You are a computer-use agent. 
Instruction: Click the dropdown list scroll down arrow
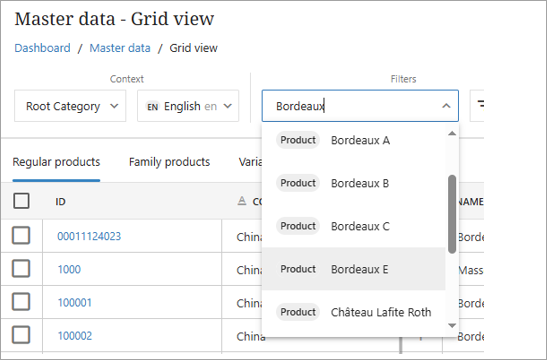pos(452,325)
